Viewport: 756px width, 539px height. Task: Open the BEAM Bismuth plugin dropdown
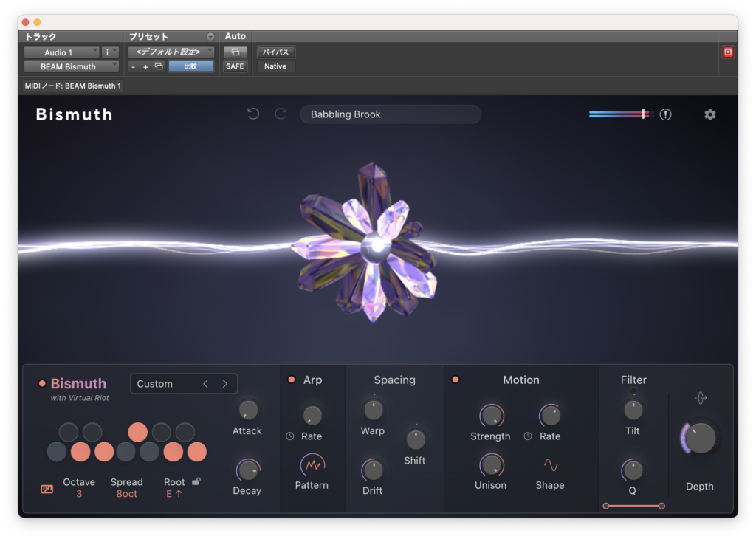pos(72,66)
